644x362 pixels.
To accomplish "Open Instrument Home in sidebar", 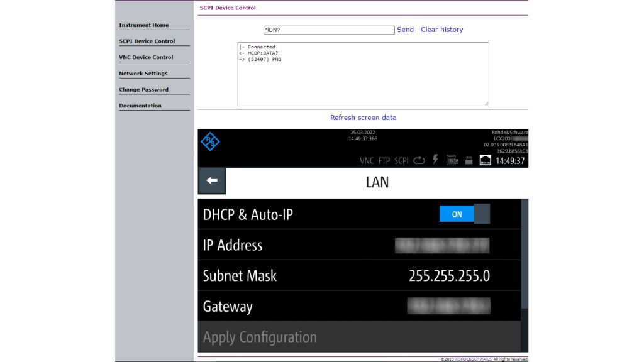I will point(144,25).
